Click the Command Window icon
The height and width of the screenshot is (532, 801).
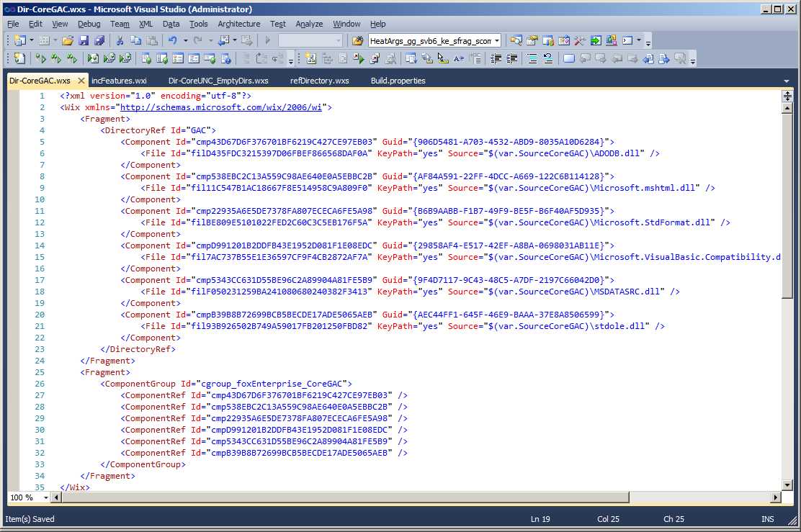click(627, 40)
